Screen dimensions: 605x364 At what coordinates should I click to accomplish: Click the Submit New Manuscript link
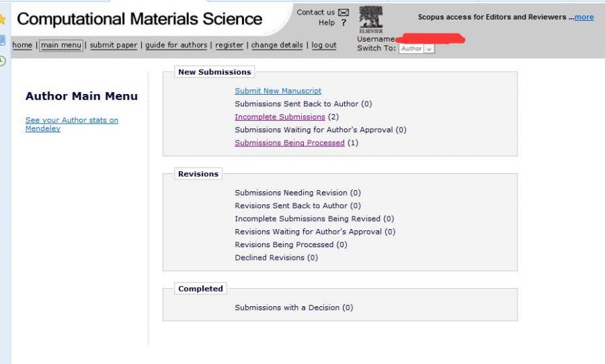pos(278,91)
